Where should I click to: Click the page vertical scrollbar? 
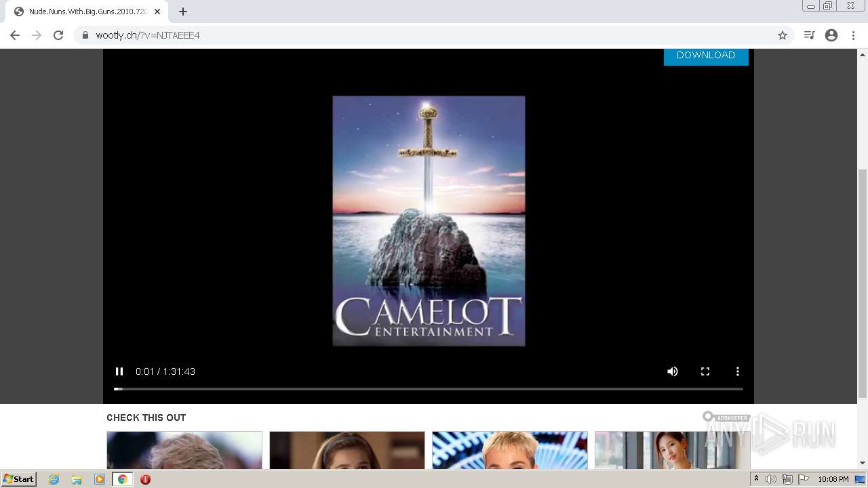coord(863,283)
